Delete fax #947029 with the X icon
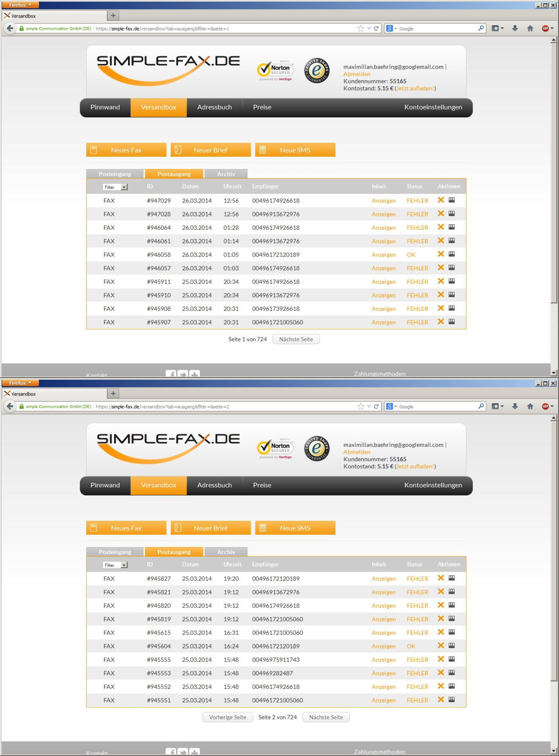Screen dimensions: 559x756 441,200
